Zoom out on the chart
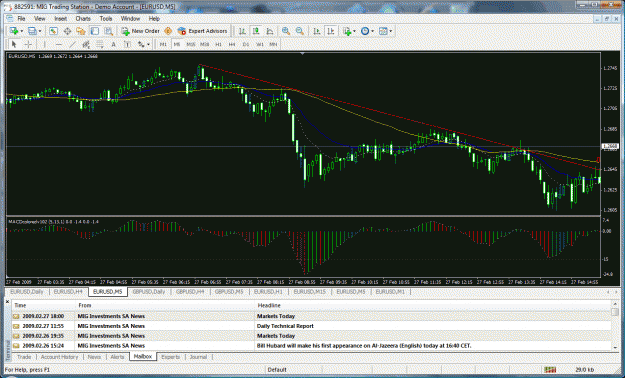The width and height of the screenshot is (625, 378). pyautogui.click(x=300, y=31)
